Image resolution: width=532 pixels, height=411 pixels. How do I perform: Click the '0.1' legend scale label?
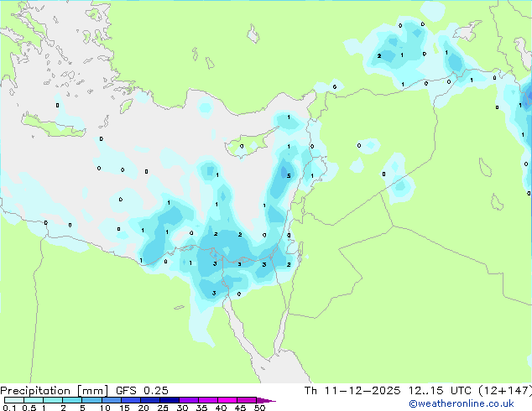click(9, 408)
